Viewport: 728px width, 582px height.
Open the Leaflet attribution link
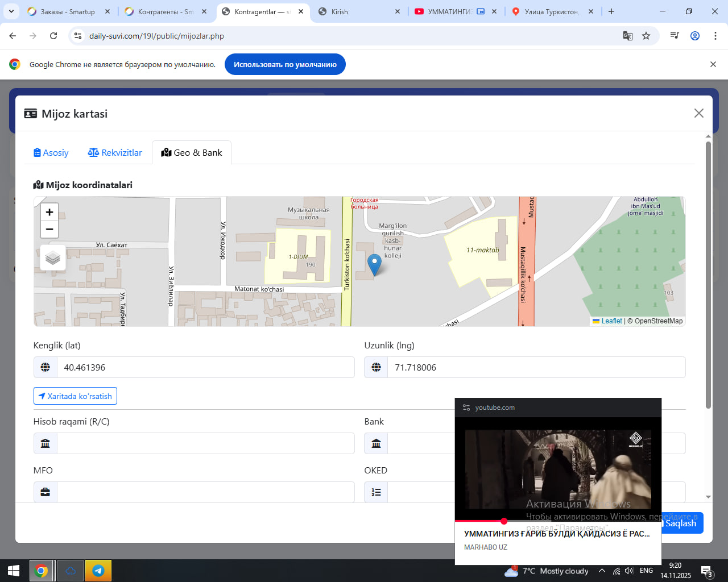pyautogui.click(x=611, y=321)
